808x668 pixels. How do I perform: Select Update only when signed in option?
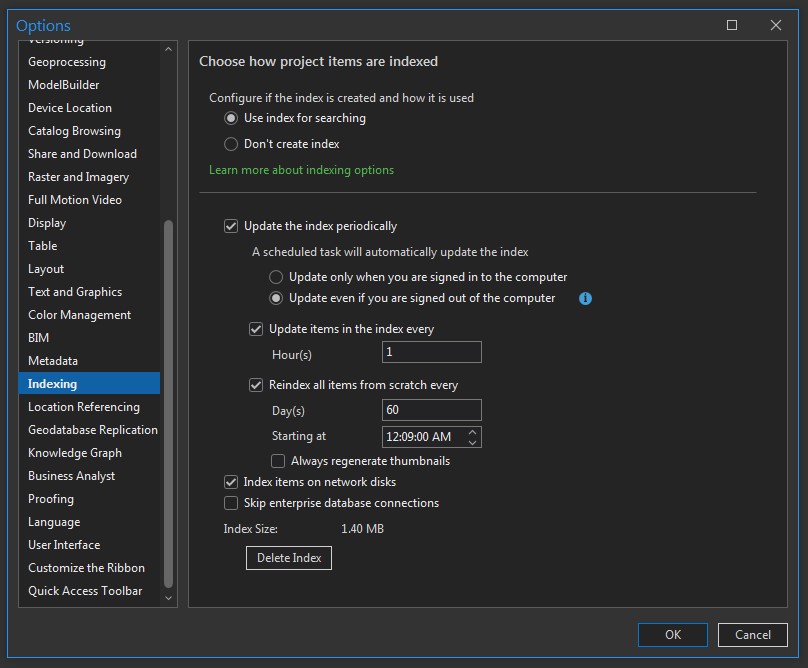coord(276,277)
